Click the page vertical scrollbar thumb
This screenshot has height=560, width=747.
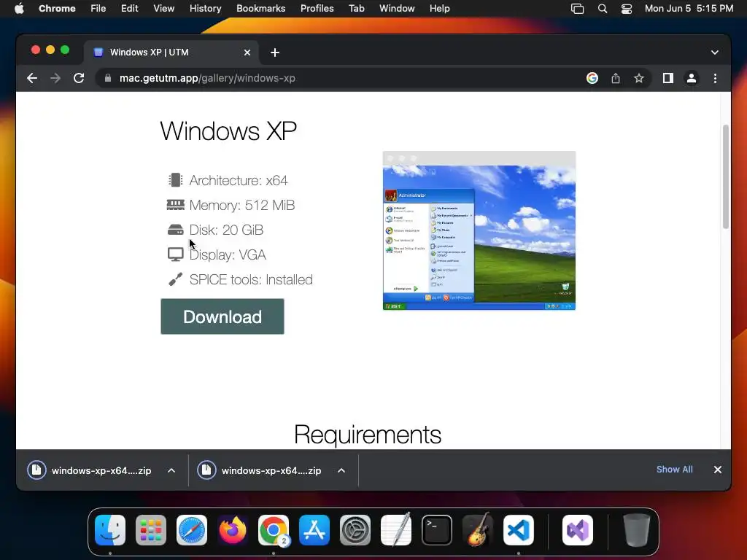click(x=726, y=176)
